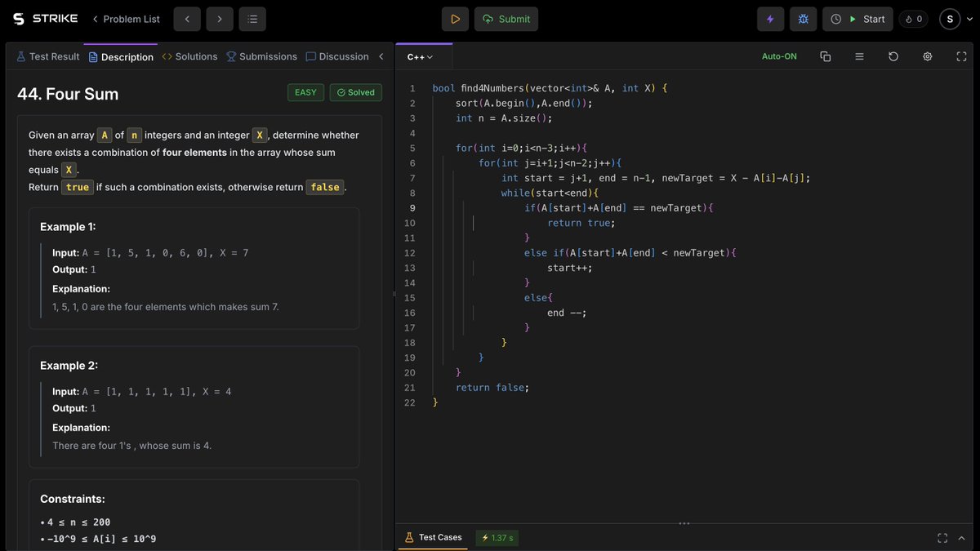
Task: Start the timer
Action: point(857,19)
